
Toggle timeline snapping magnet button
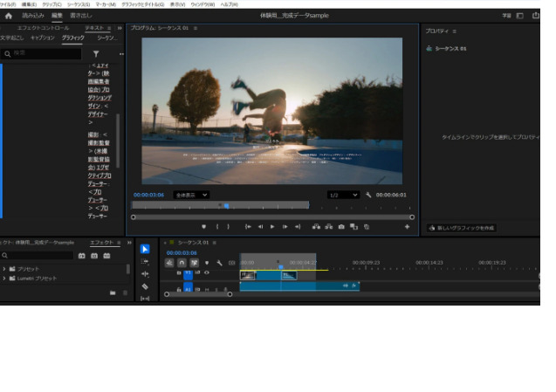pyautogui.click(x=182, y=262)
